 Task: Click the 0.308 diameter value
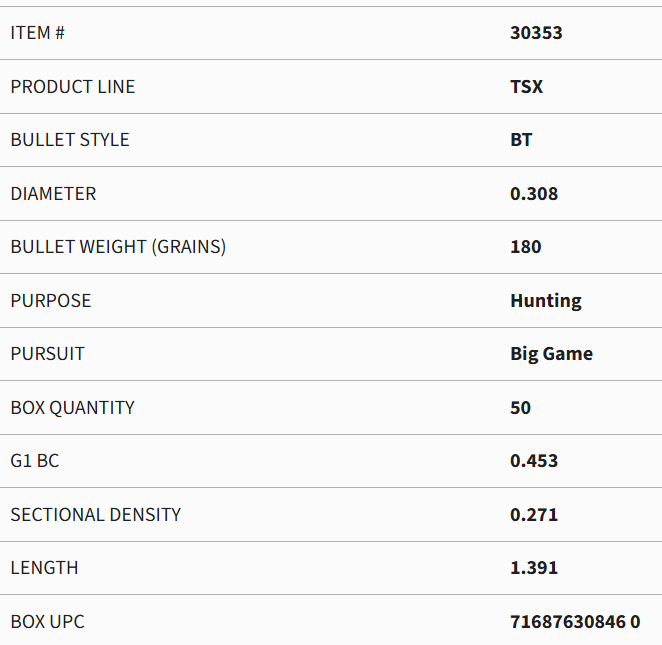coord(534,194)
